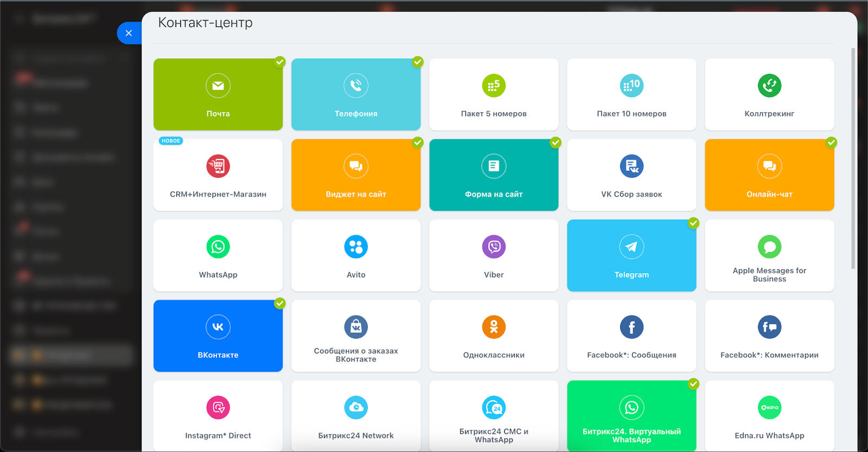868x452 pixels.
Task: Click the Viber label text
Action: coord(494,275)
